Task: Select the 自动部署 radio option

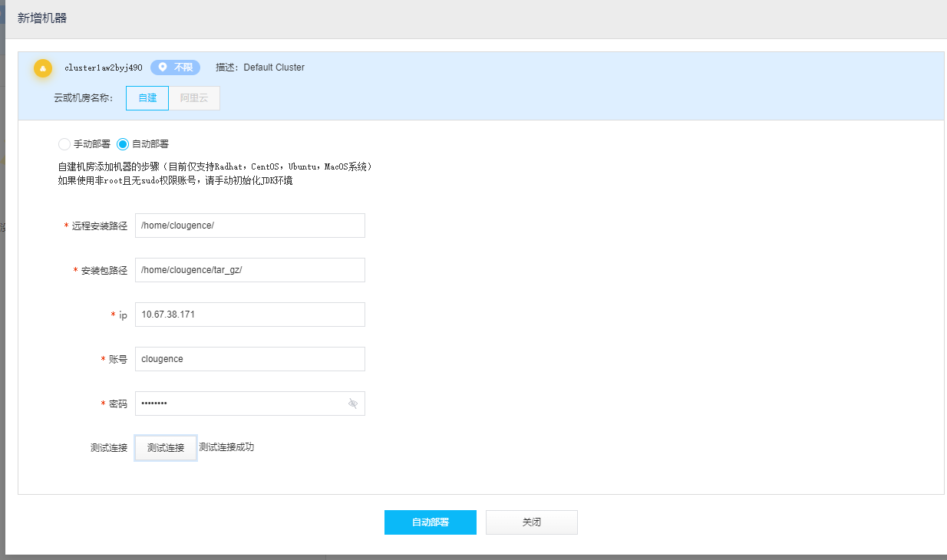Action: pyautogui.click(x=123, y=144)
